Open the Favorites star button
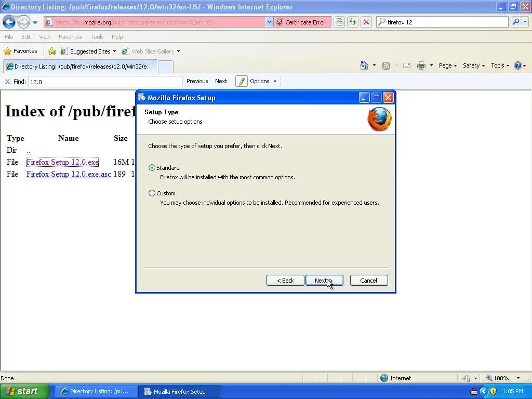The image size is (532, 399). point(20,51)
